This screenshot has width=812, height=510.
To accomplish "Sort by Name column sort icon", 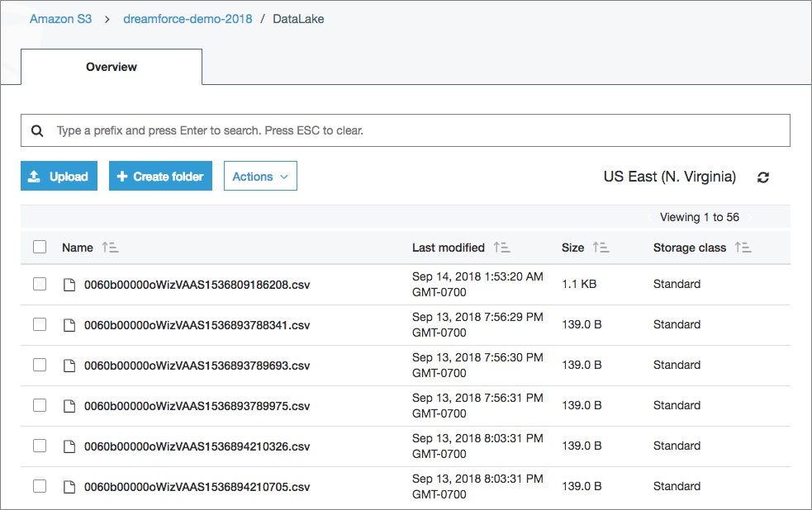I will coord(111,248).
